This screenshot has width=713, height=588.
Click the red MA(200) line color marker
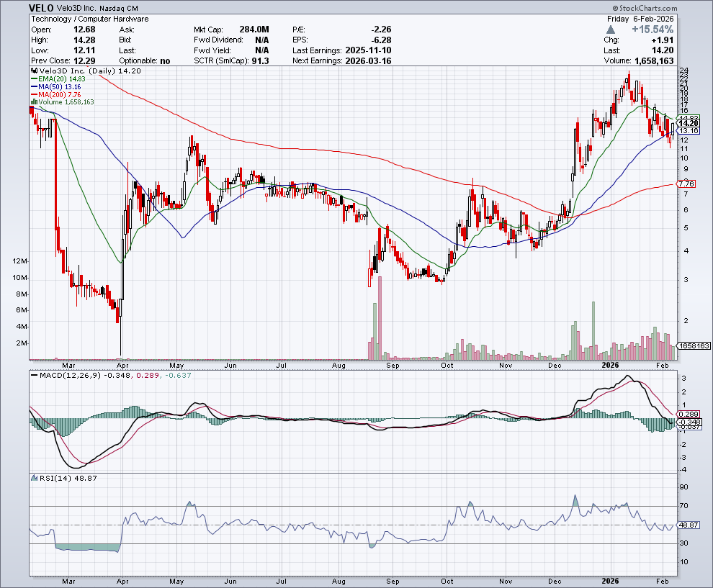(x=34, y=94)
